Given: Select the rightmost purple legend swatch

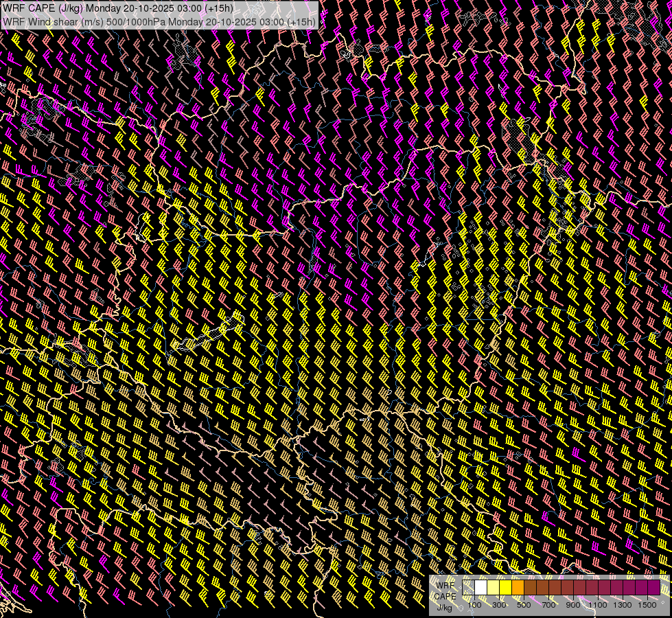Looking at the screenshot, I should tap(653, 588).
